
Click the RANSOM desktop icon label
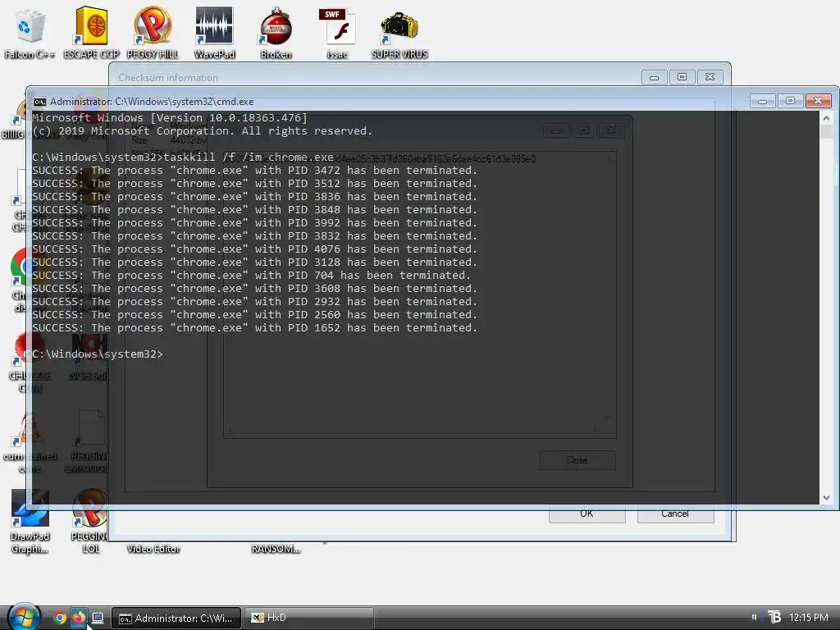(276, 549)
